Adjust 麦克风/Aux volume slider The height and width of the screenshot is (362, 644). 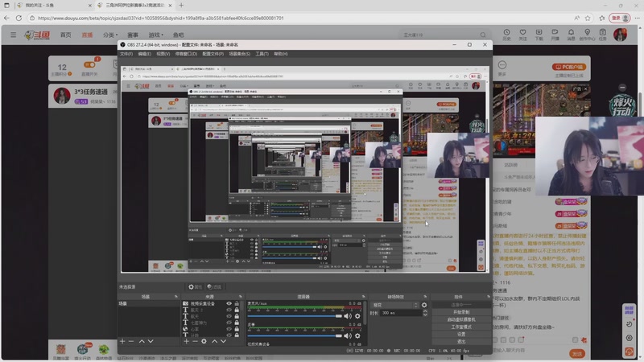click(295, 316)
